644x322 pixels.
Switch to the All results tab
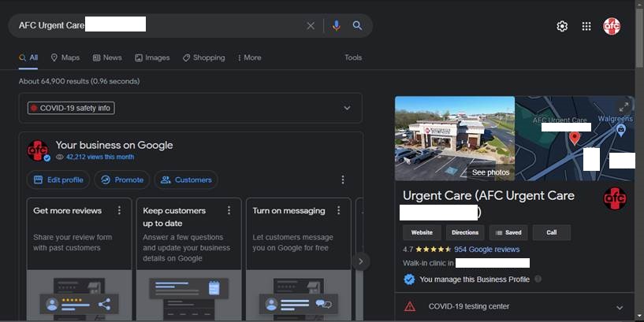coord(28,57)
